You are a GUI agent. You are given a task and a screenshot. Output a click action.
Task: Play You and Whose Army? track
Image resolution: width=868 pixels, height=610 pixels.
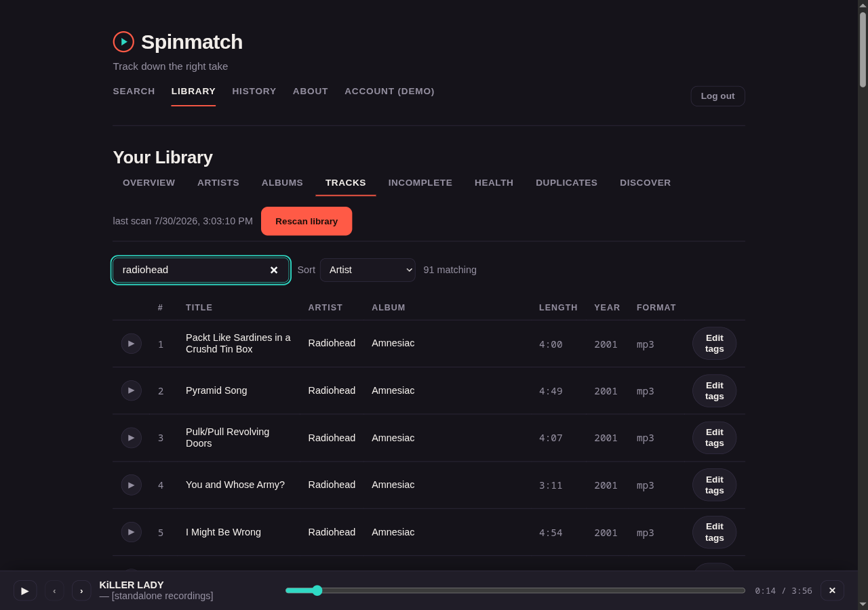coord(132,485)
